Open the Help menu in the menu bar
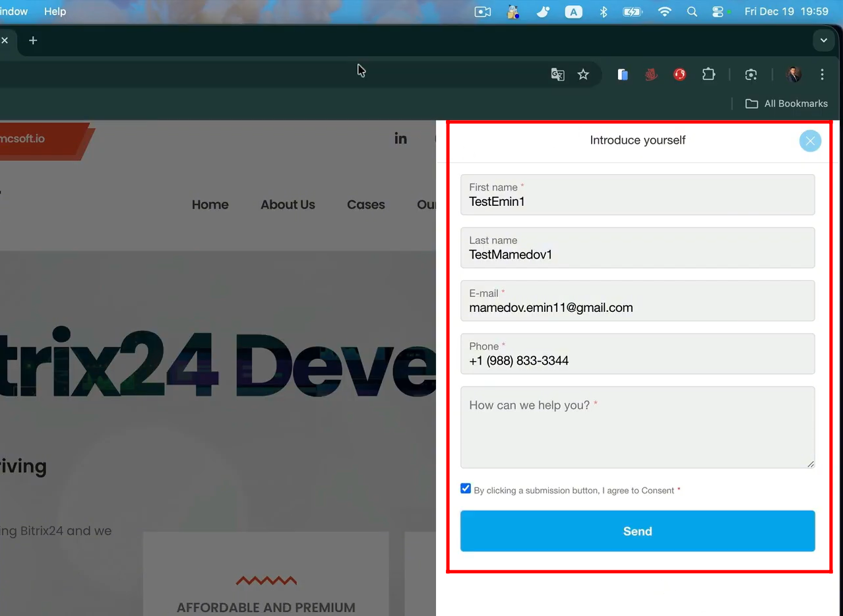Viewport: 843px width, 616px height. [x=55, y=11]
